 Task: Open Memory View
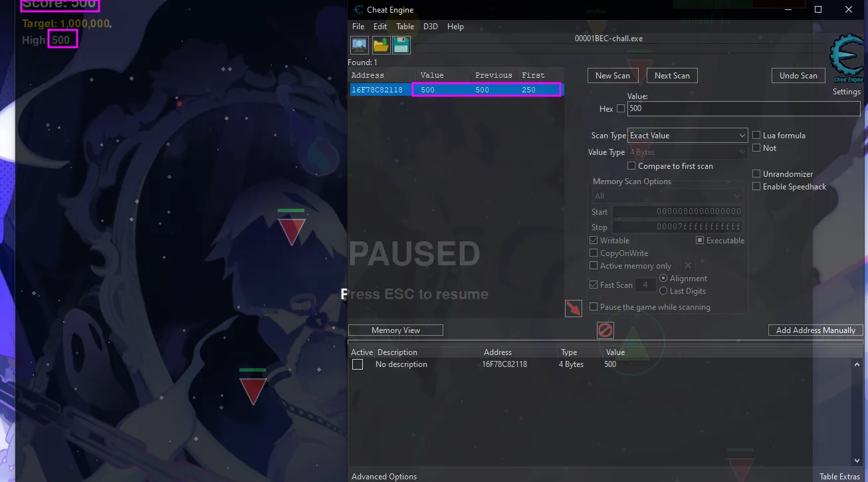(x=395, y=330)
